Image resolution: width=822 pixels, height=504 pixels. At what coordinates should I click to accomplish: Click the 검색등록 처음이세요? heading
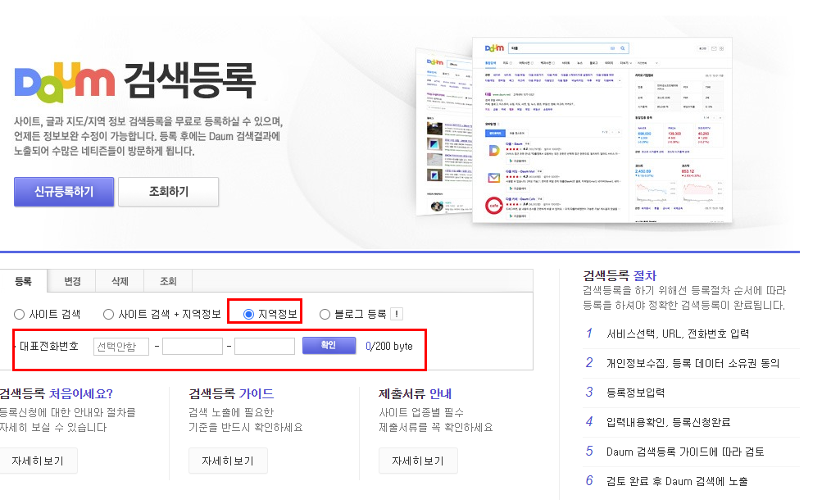point(56,393)
